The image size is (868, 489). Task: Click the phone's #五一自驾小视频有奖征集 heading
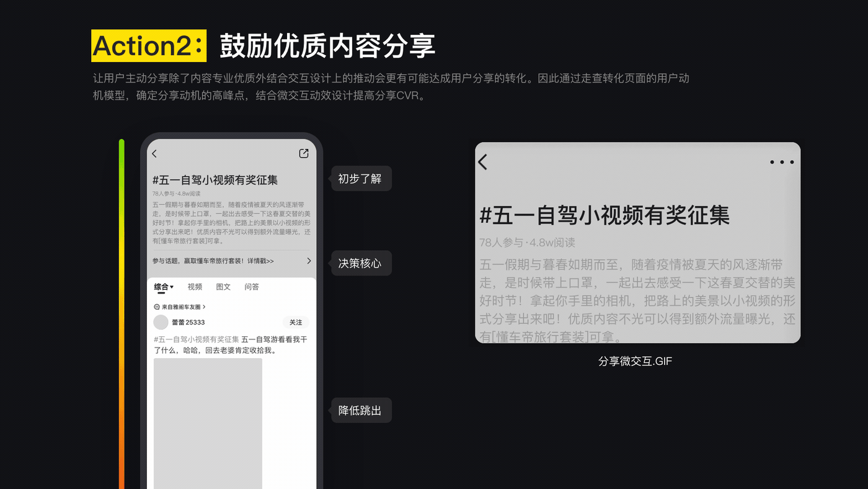point(215,180)
